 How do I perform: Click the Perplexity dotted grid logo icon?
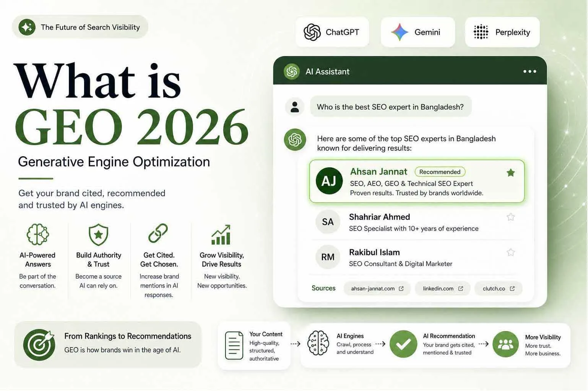pos(481,32)
